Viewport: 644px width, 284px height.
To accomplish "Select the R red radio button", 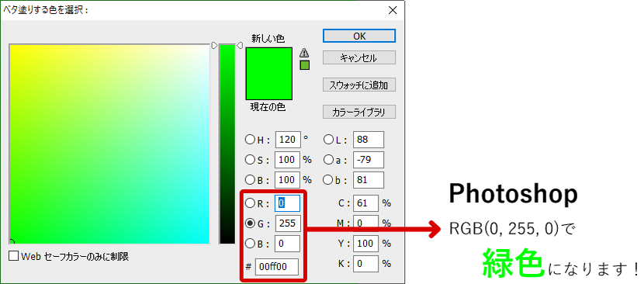I will 249,203.
